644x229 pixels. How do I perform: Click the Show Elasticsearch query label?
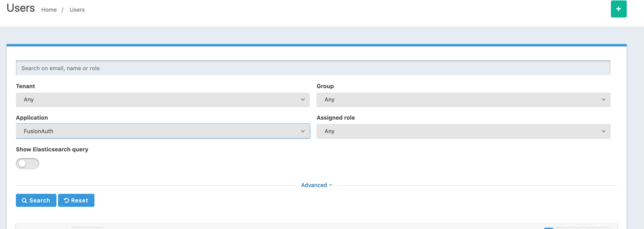(52, 149)
